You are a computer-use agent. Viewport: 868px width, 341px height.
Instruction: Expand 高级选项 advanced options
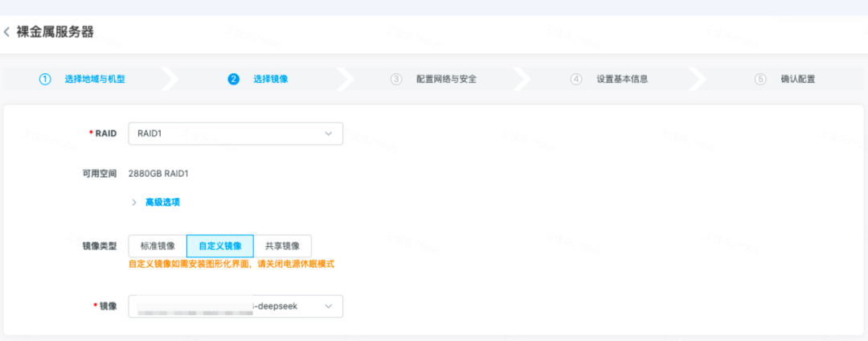[x=162, y=202]
